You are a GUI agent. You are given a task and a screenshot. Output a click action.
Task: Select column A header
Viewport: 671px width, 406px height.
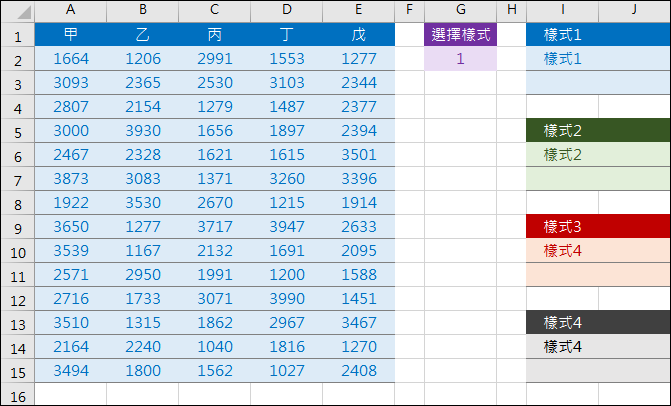coord(71,11)
